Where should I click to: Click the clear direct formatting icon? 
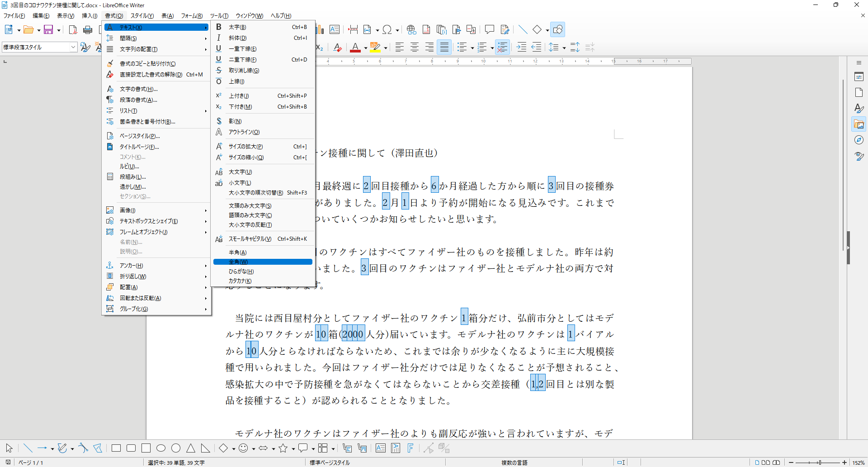pos(337,47)
